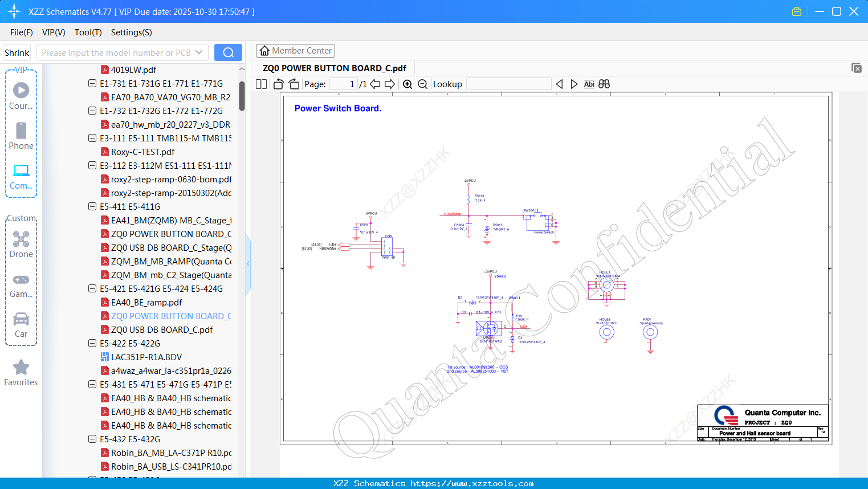Select the ZQ0 POWER BUTTON BOARD_C.pdf tab
The height and width of the screenshot is (489, 868).
tap(335, 68)
